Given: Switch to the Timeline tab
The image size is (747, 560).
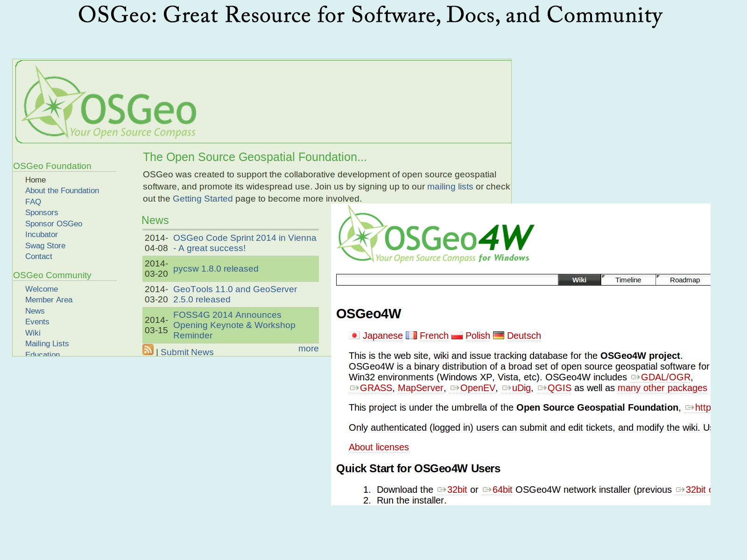Looking at the screenshot, I should 628,280.
